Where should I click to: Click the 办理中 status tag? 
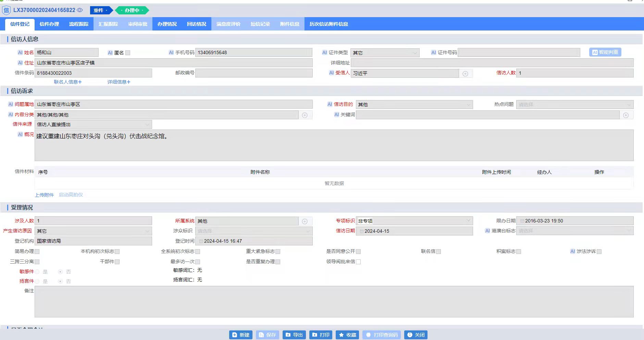pos(132,10)
